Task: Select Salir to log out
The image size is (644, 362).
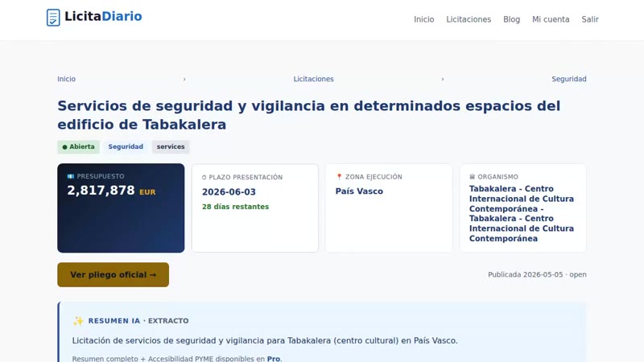Action: (x=590, y=19)
